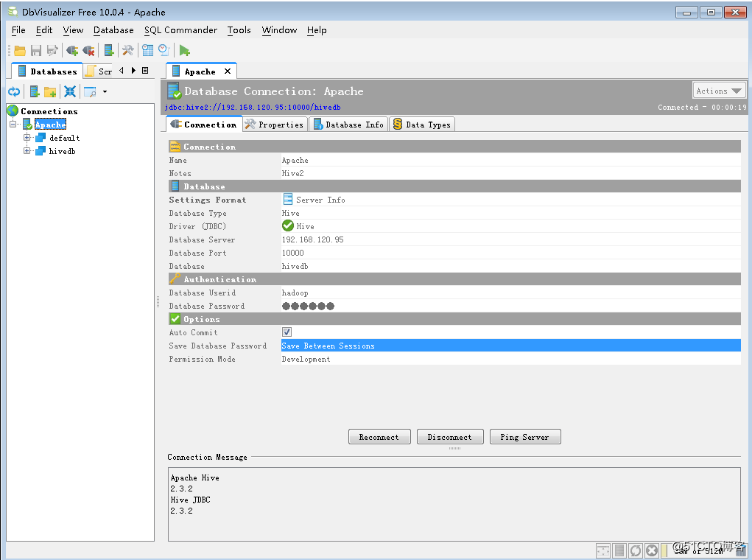This screenshot has width=752, height=560.
Task: Open the Tools menu
Action: pyautogui.click(x=239, y=29)
